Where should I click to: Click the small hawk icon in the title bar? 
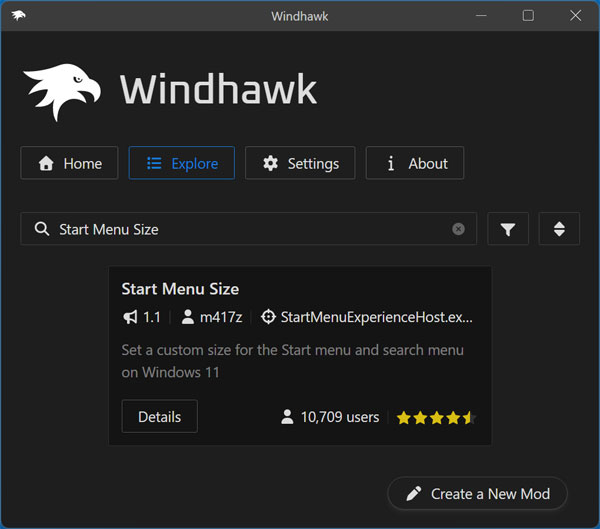pyautogui.click(x=18, y=16)
